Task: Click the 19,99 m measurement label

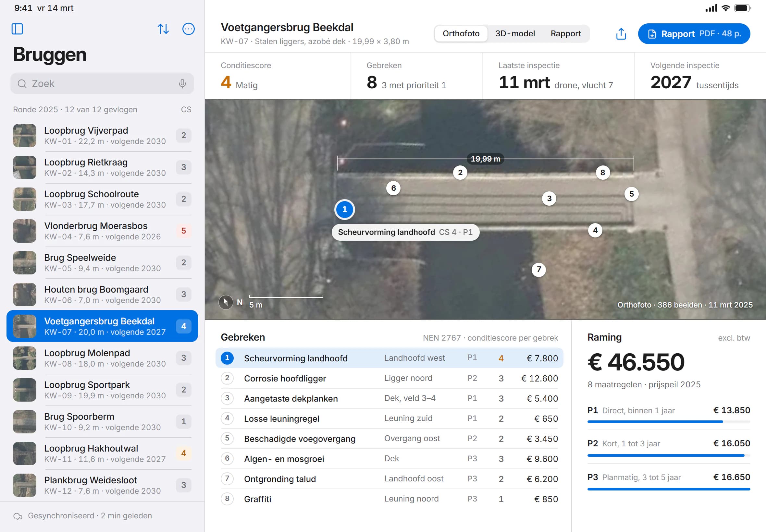Action: 485,159
